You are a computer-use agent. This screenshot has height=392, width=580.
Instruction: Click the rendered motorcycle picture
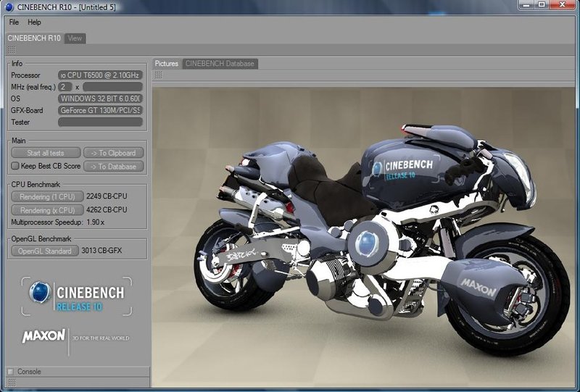365,237
